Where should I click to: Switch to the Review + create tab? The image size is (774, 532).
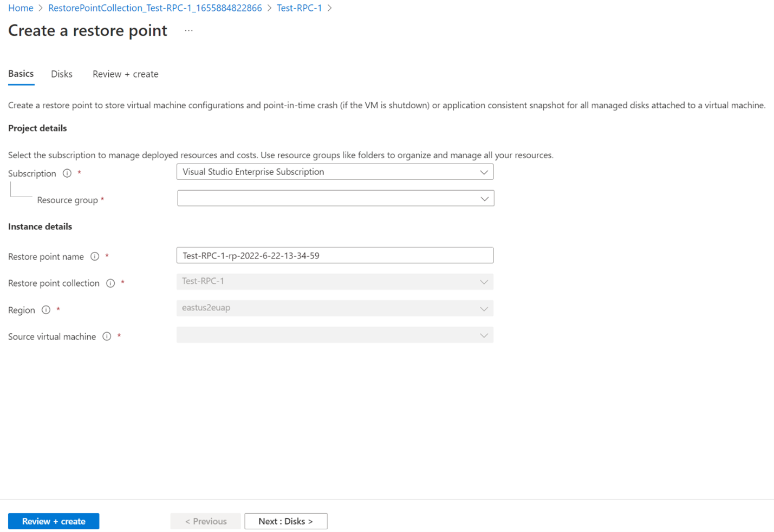click(x=125, y=74)
